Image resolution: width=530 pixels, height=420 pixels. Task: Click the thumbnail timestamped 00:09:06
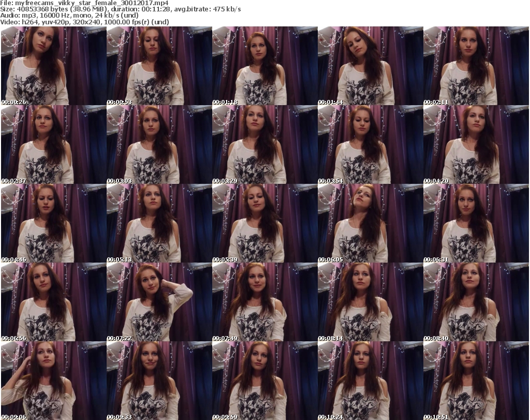54,381
